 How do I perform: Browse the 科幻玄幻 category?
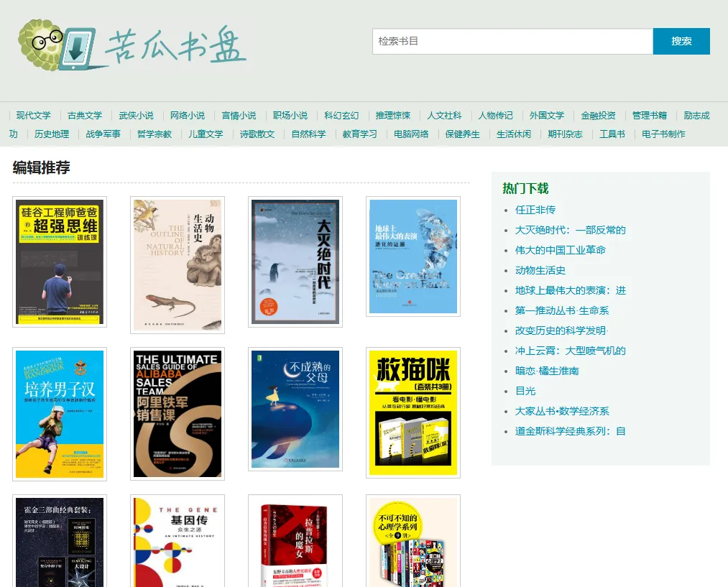point(341,116)
